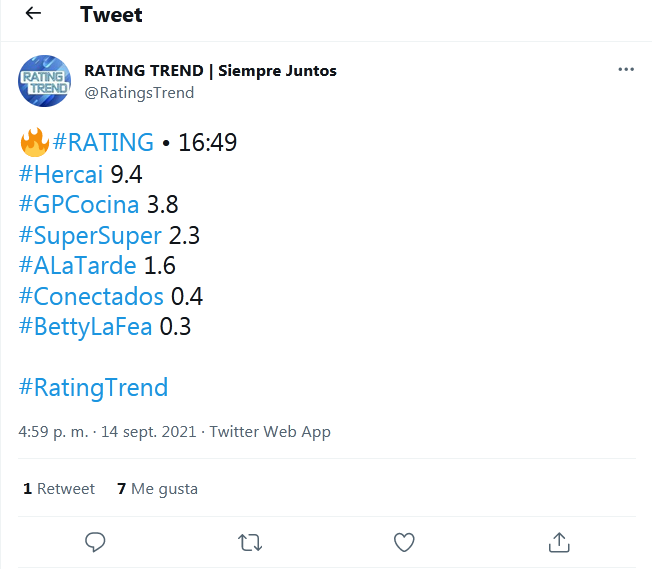Open the #Conectados hashtag
Screen dimensions: 652x569
pos(91,296)
